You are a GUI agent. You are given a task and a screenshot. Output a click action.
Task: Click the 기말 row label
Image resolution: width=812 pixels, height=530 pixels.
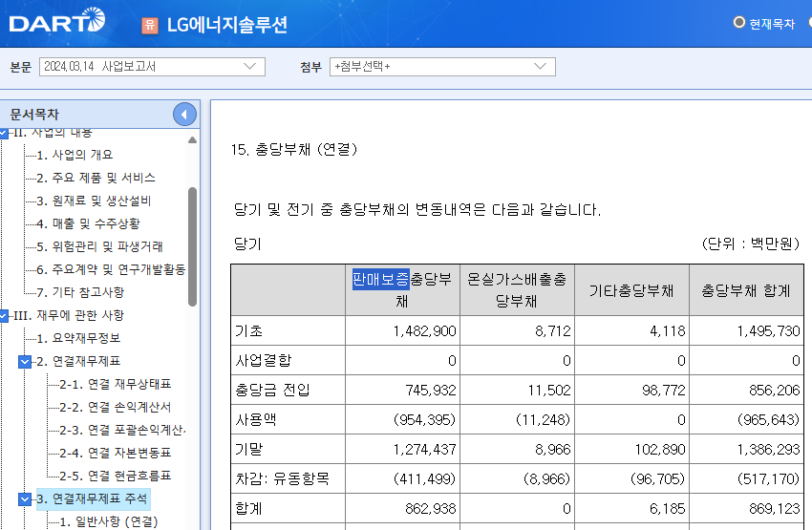tap(248, 449)
